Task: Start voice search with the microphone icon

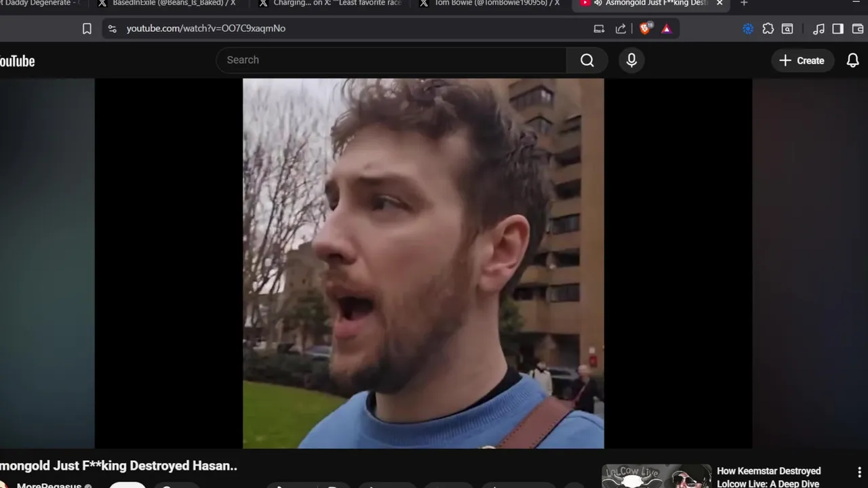Action: click(x=631, y=60)
